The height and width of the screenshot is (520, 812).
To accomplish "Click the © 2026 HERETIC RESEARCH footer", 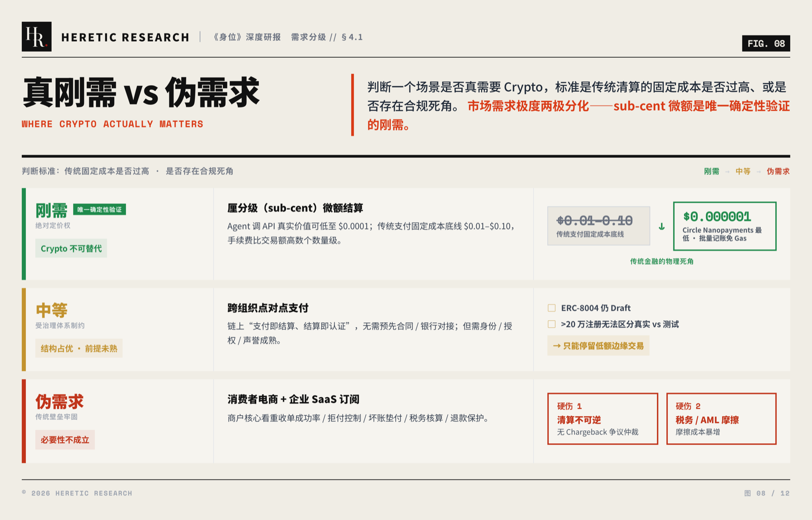I will 77,493.
